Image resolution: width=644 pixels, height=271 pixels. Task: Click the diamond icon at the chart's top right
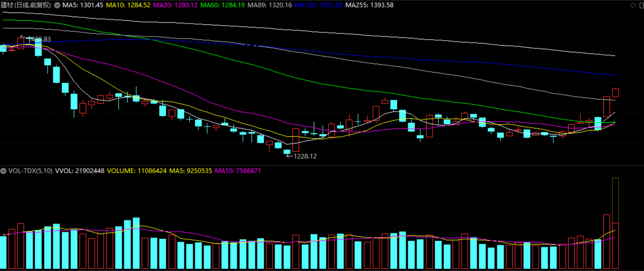pyautogui.click(x=633, y=5)
